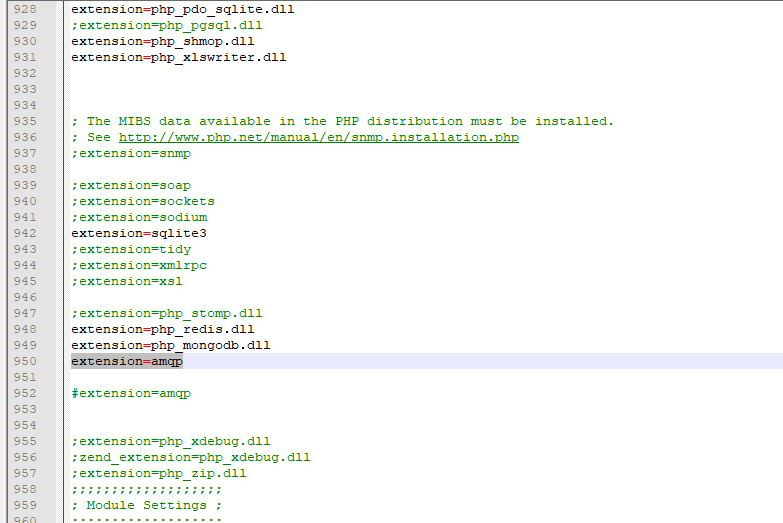Viewport: 783px width, 523px height.
Task: Place cursor on ;zend_extension=php_xdebug.dll line
Action: point(190,457)
